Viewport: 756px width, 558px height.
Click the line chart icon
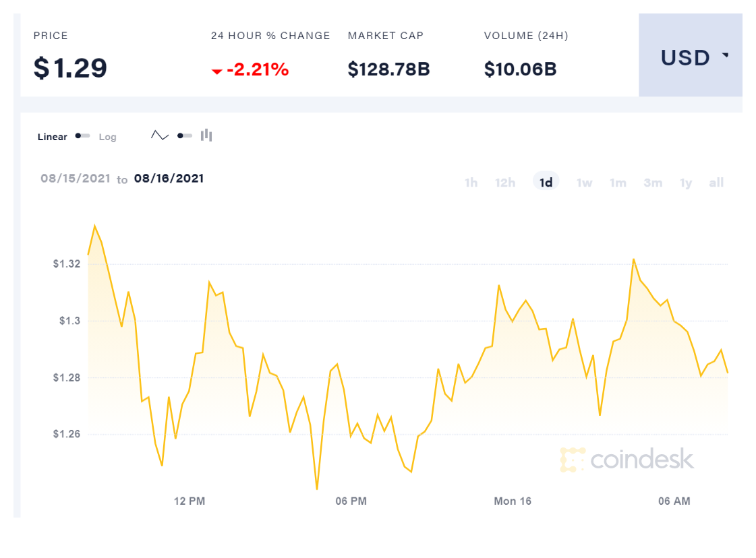click(160, 135)
